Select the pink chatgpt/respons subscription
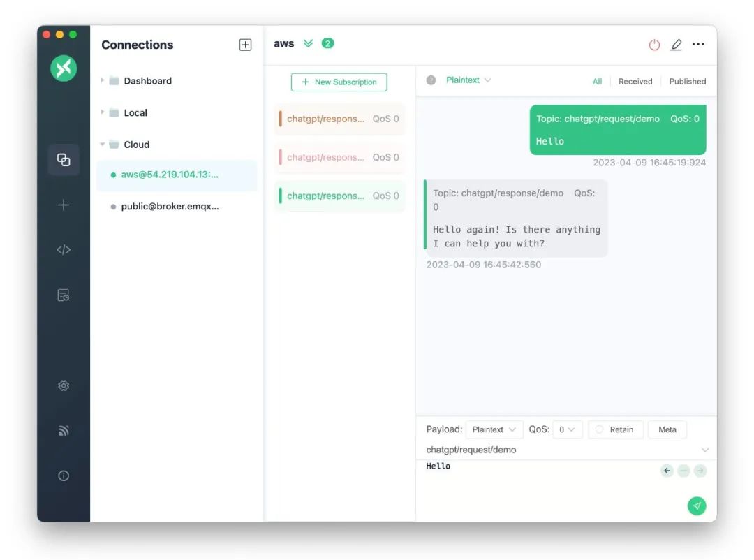 339,157
